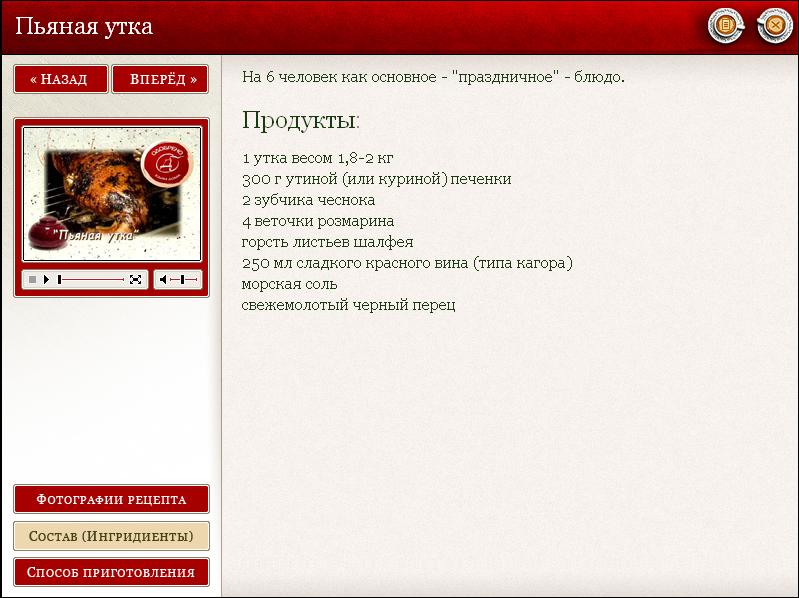
Task: Click the video seek progress slider
Action: pos(90,280)
